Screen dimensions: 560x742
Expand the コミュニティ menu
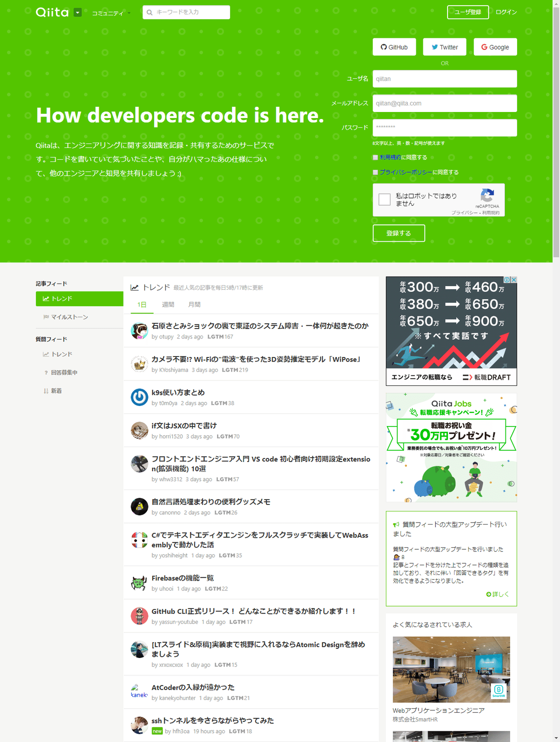(x=111, y=13)
